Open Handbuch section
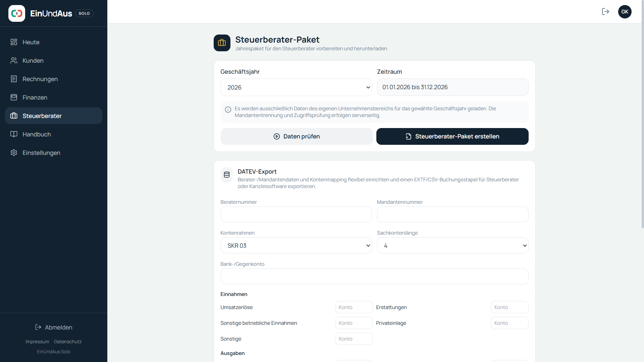This screenshot has height=362, width=644. (x=54, y=134)
